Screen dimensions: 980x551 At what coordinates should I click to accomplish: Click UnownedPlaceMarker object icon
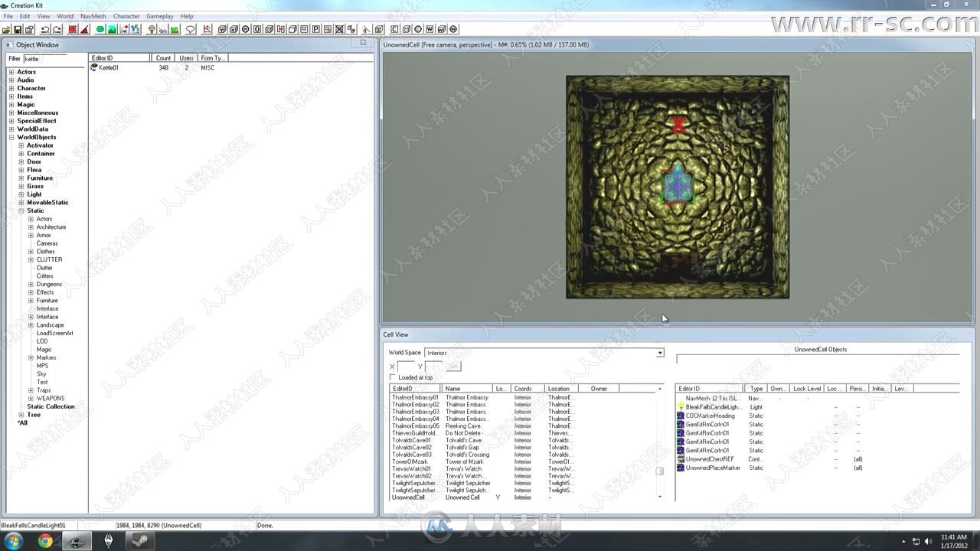(681, 468)
